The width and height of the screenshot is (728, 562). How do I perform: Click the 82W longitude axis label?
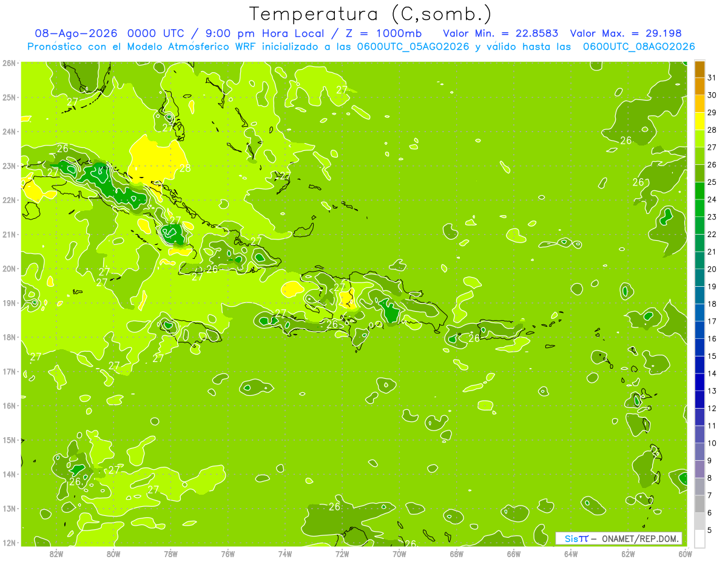coord(56,554)
